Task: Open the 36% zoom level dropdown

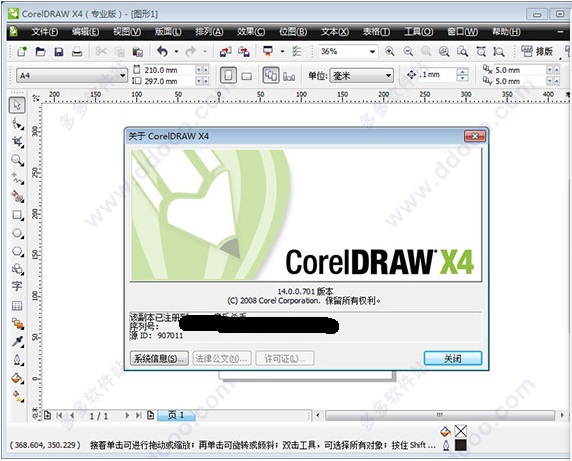Action: pos(372,51)
